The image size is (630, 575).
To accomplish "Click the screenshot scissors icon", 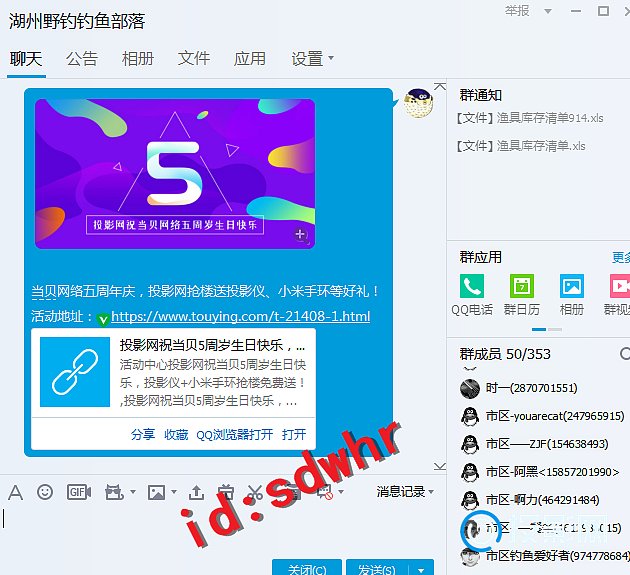I will pos(255,492).
